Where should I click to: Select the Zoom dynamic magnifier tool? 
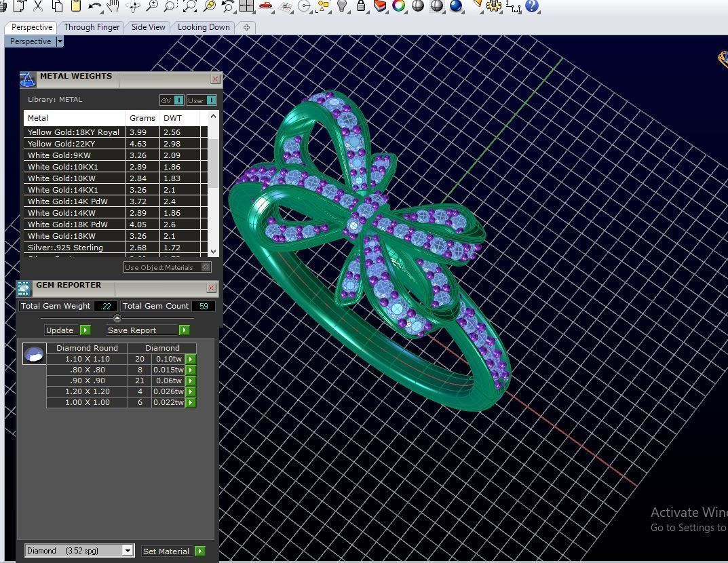point(152,6)
